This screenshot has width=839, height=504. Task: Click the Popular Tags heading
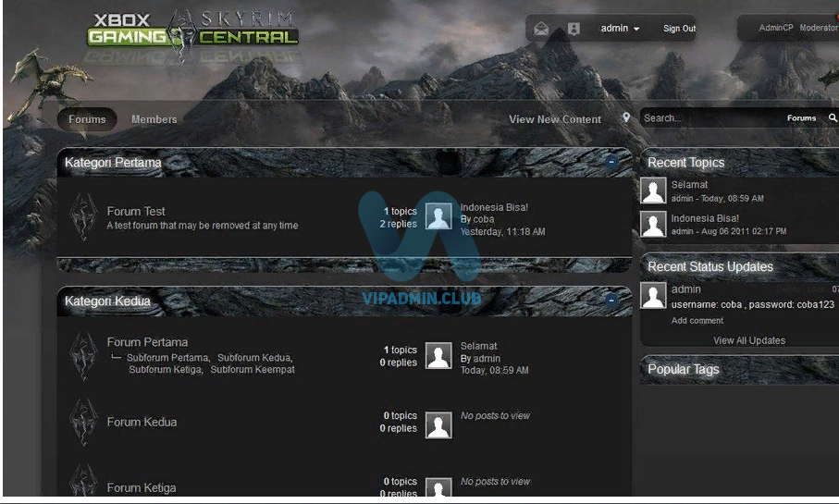684,369
